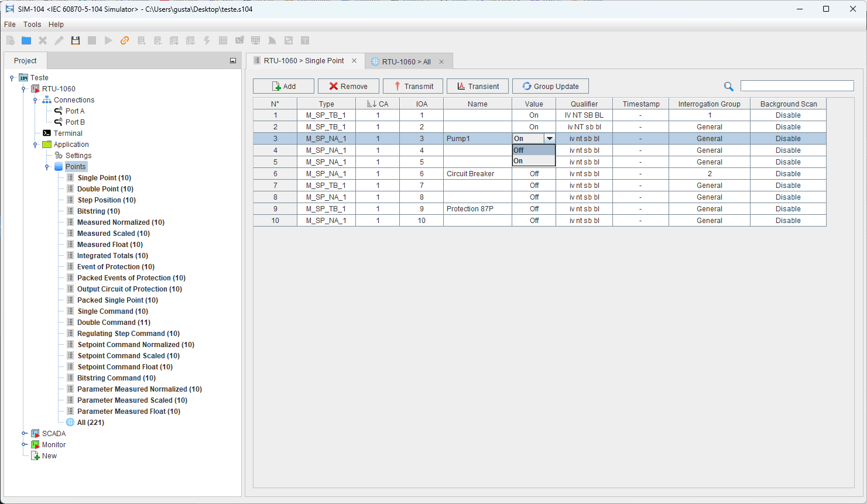Viewport: 867px width, 504px height.
Task: Click the blue open folder toolbar icon
Action: [x=26, y=40]
